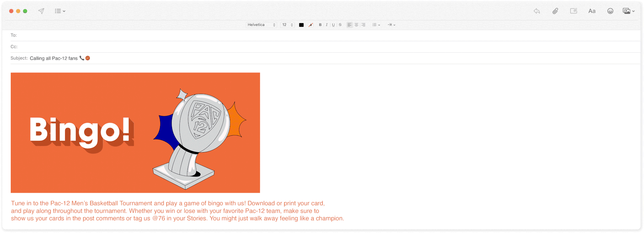The width and height of the screenshot is (644, 233).
Task: Pick the black text color swatch
Action: pyautogui.click(x=301, y=25)
